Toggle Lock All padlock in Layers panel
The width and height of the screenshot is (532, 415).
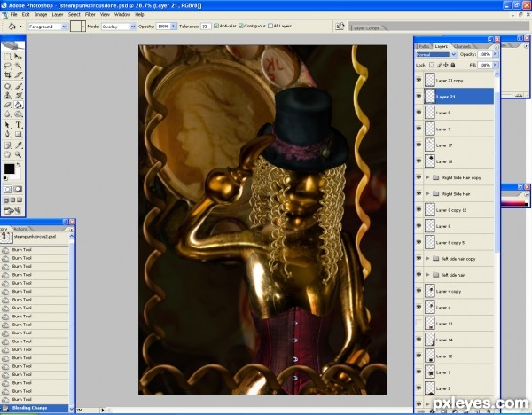coord(452,65)
